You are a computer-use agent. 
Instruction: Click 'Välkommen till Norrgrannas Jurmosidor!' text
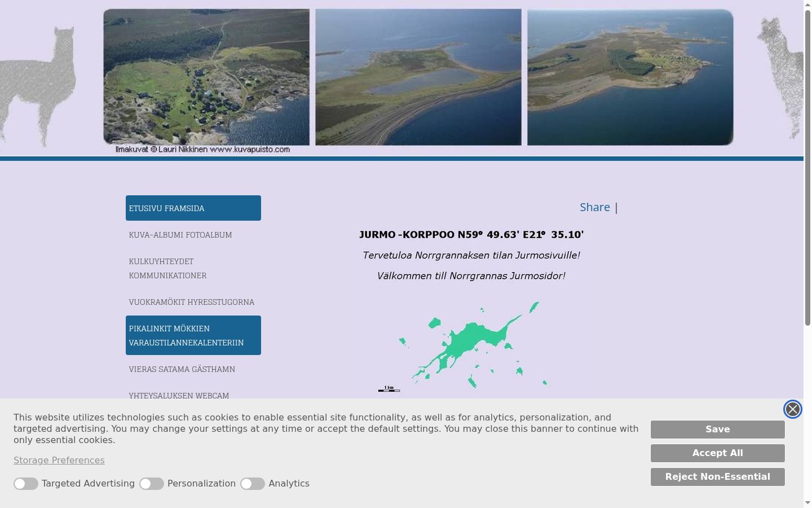click(x=471, y=276)
